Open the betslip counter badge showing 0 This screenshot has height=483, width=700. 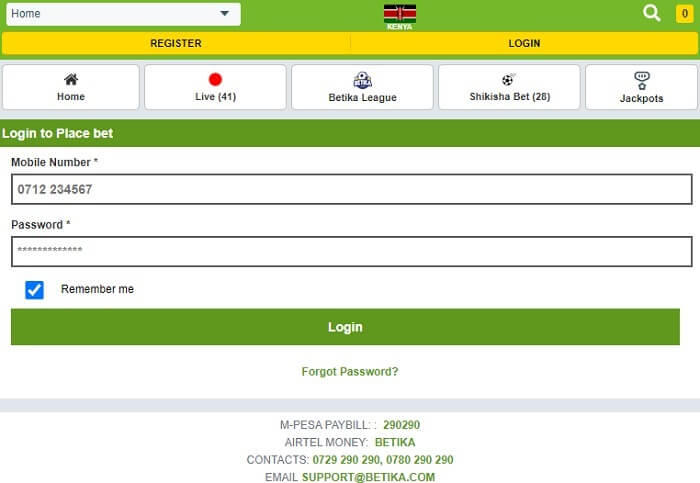click(x=684, y=13)
